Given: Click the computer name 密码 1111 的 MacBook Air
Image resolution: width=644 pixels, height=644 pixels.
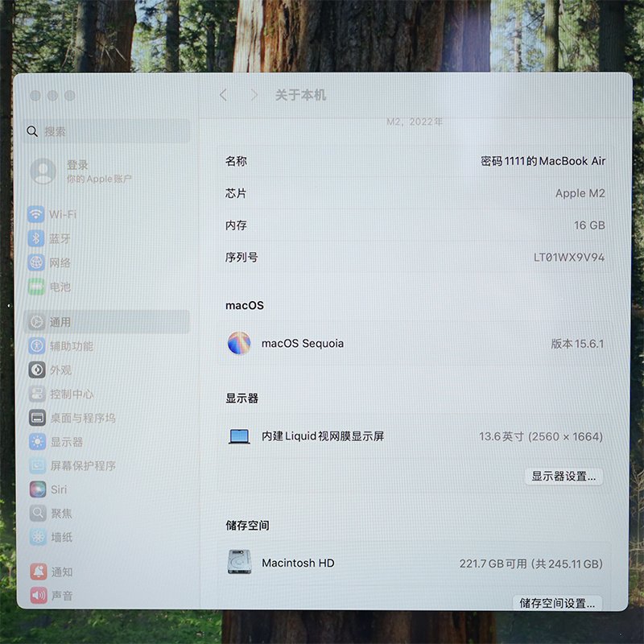Looking at the screenshot, I should (x=543, y=161).
